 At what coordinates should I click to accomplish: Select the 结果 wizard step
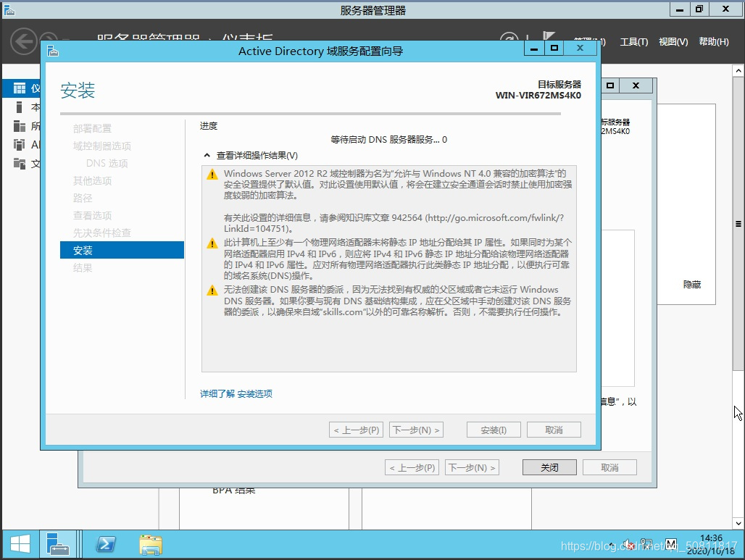pyautogui.click(x=83, y=268)
